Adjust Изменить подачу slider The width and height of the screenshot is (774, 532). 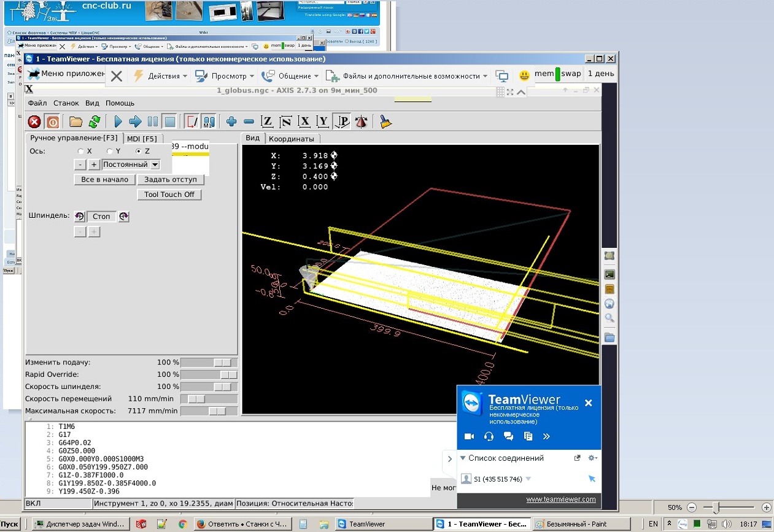point(209,362)
